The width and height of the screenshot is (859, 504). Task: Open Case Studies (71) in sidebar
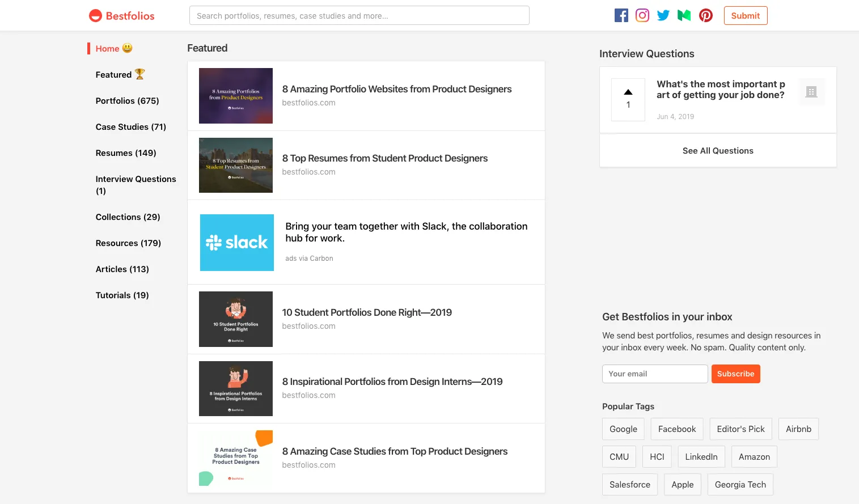pos(131,126)
